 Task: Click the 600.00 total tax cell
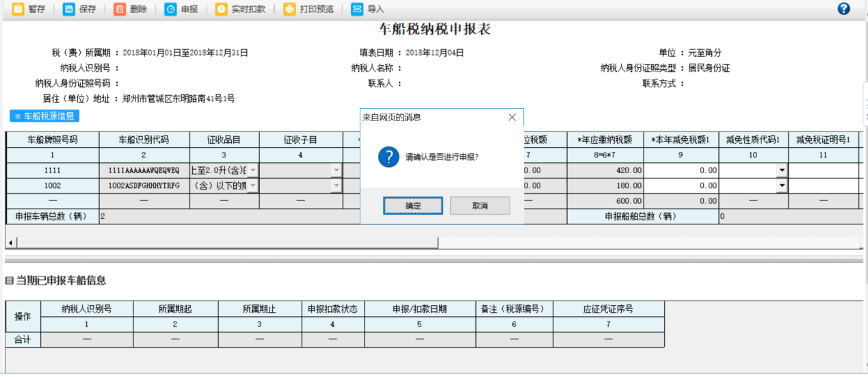pyautogui.click(x=605, y=201)
